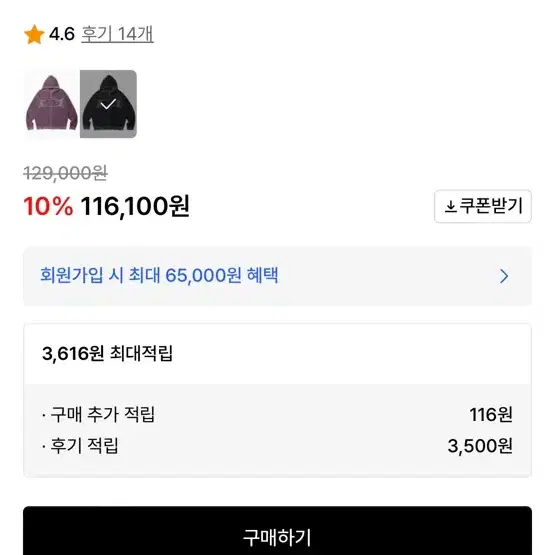Click the struck-through 129,000원 original price
The image size is (555, 555).
65,173
